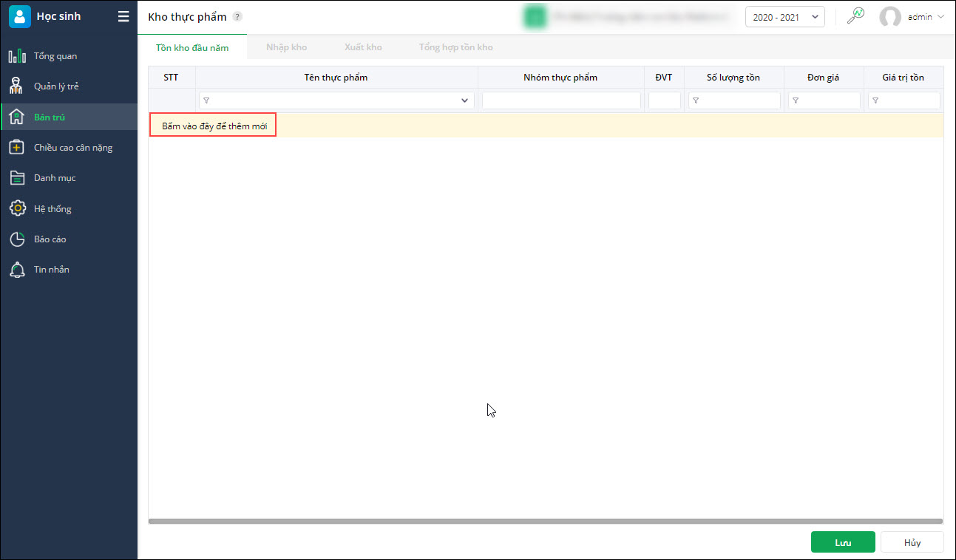Click the Nhóm thực phẩm filter input
Image resolution: width=956 pixels, height=560 pixels.
click(561, 100)
